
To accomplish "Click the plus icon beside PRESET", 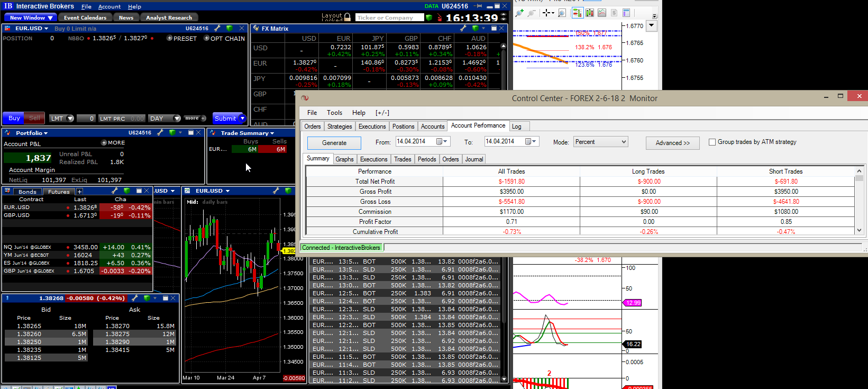I will pyautogui.click(x=170, y=38).
